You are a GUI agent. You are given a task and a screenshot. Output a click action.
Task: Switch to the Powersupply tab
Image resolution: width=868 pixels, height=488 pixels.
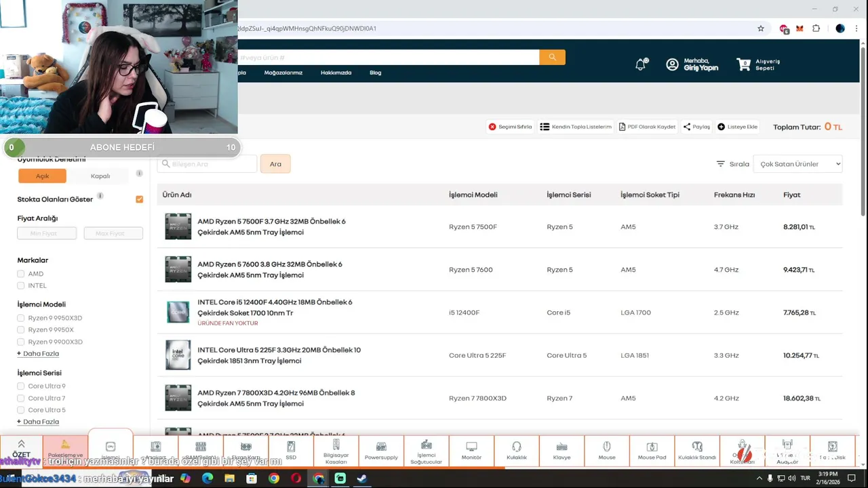pos(381,451)
